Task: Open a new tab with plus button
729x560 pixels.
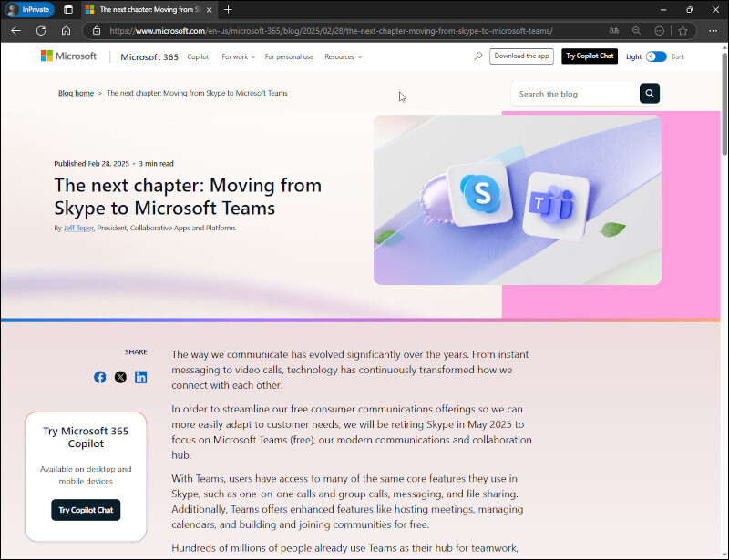Action: [228, 9]
